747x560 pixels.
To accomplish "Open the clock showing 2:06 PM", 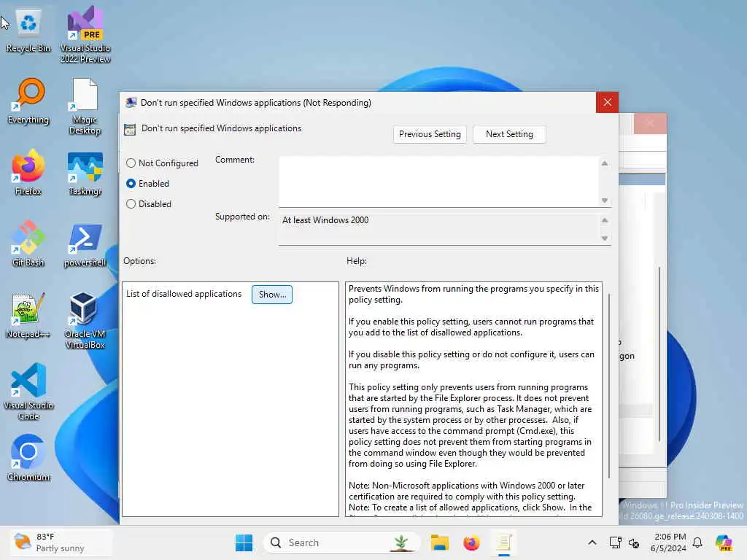I will click(669, 542).
